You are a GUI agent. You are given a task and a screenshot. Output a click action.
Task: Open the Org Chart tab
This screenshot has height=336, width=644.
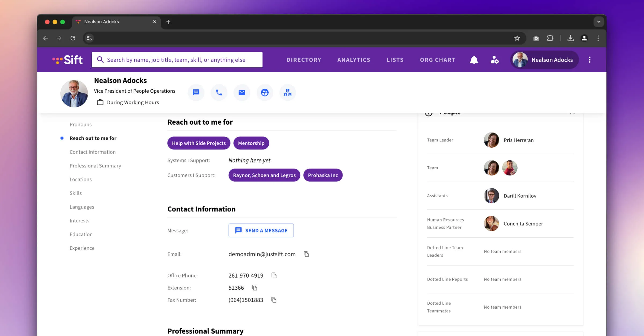[x=437, y=60]
